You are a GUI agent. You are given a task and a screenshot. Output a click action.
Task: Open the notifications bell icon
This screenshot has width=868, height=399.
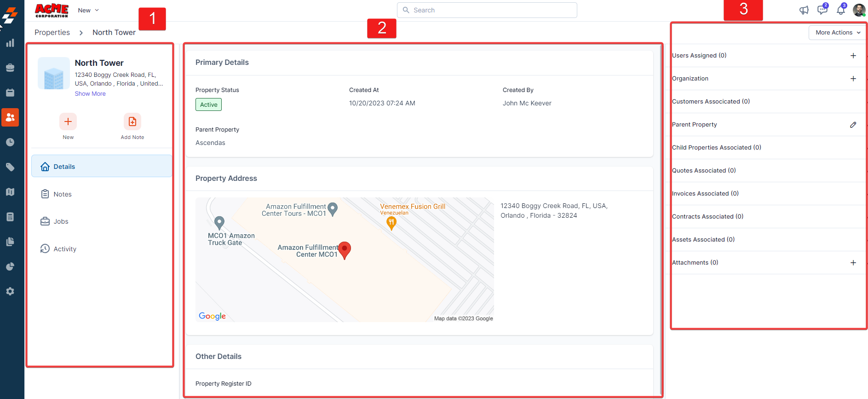(840, 10)
